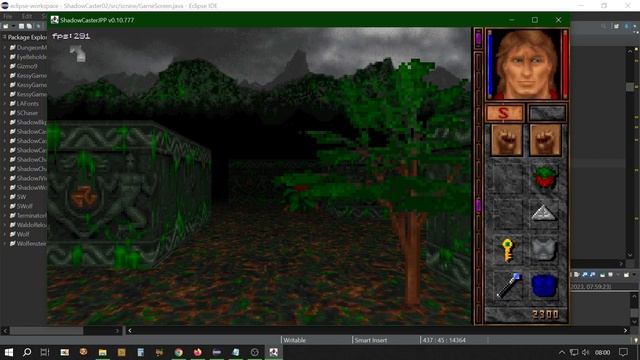Open the Eclipse Edit menu
Viewport: 640px width, 360px height.
[27, 16]
